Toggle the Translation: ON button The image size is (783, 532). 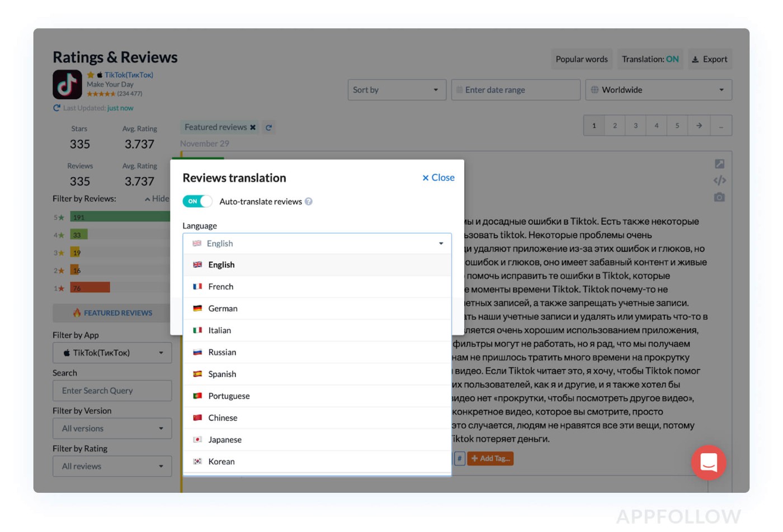click(x=650, y=59)
